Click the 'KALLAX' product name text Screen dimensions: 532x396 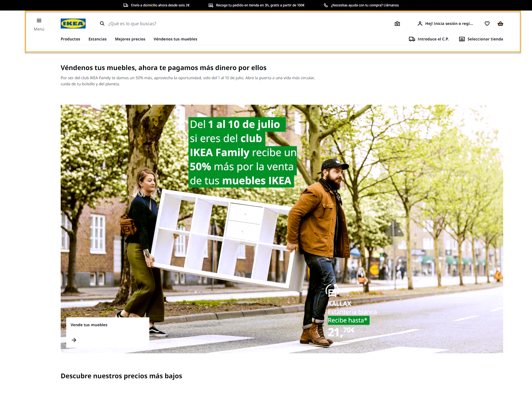(x=339, y=304)
